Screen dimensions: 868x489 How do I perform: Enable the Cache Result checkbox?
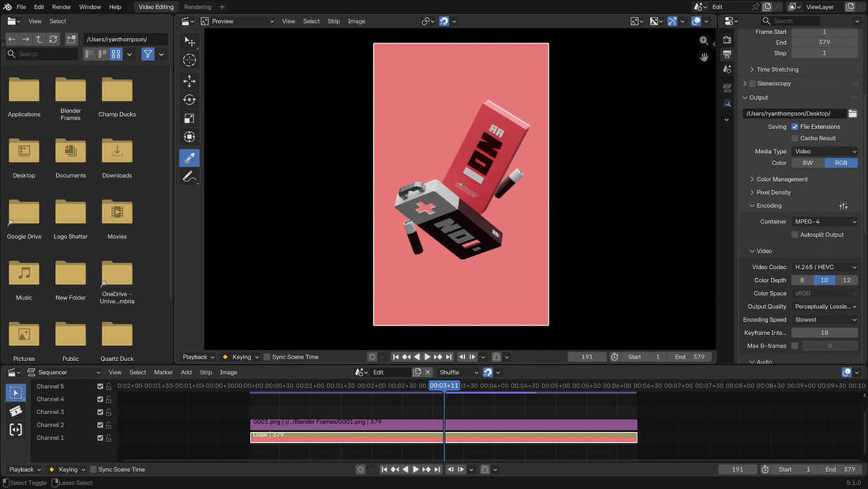pyautogui.click(x=795, y=138)
